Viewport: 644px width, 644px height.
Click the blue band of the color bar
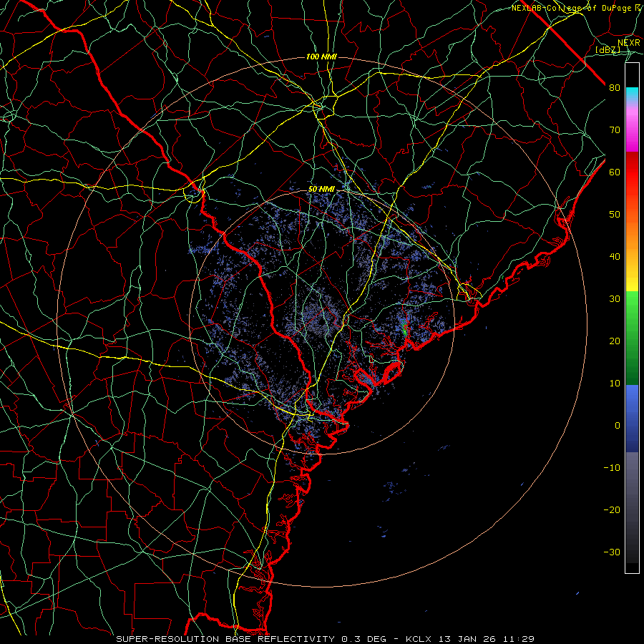632,418
